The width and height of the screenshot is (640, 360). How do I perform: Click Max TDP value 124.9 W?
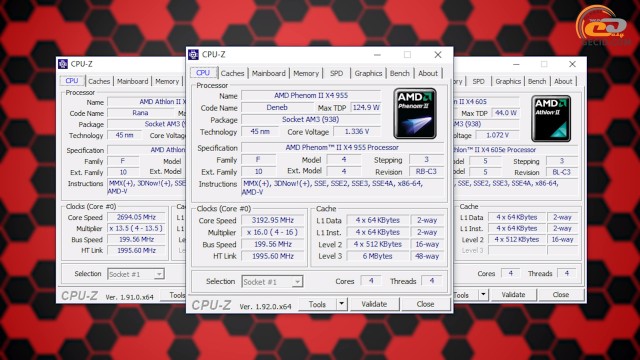click(x=366, y=107)
